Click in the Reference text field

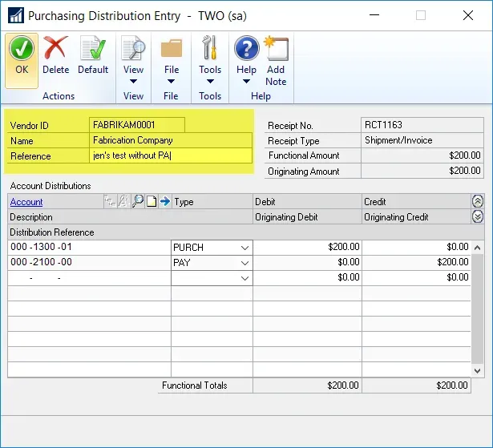point(171,156)
